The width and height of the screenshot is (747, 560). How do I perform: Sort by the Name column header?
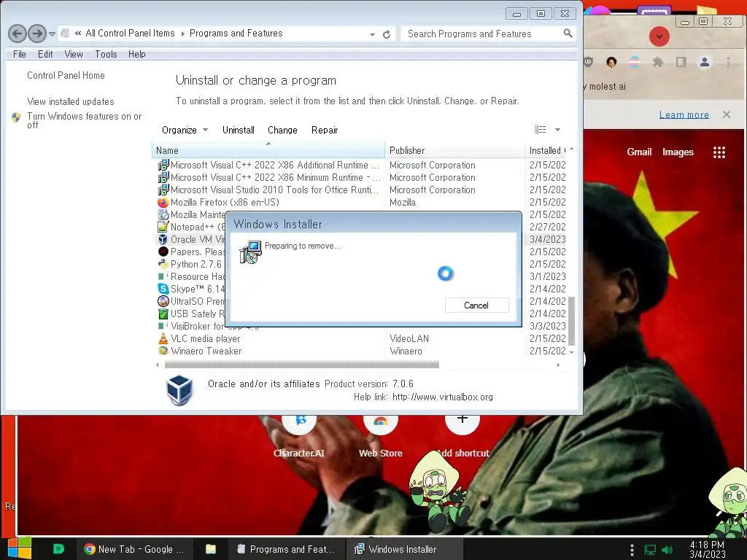point(268,150)
